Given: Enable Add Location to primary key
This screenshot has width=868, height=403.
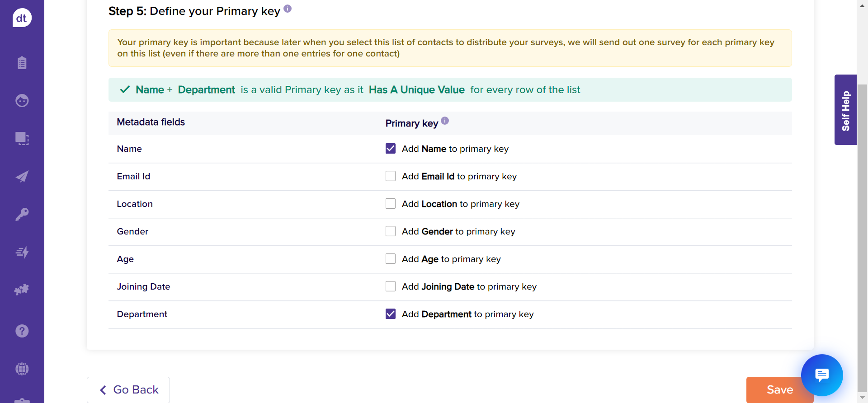Looking at the screenshot, I should [x=391, y=204].
